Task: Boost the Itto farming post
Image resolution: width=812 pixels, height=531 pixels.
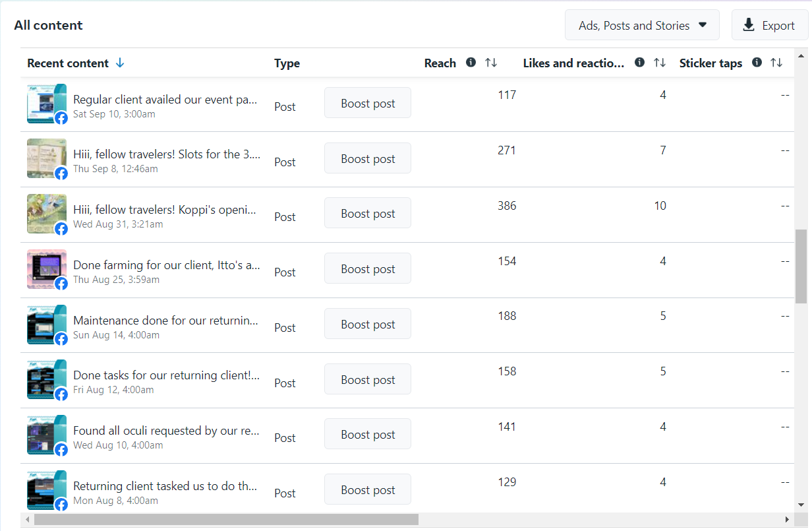Action: point(368,268)
